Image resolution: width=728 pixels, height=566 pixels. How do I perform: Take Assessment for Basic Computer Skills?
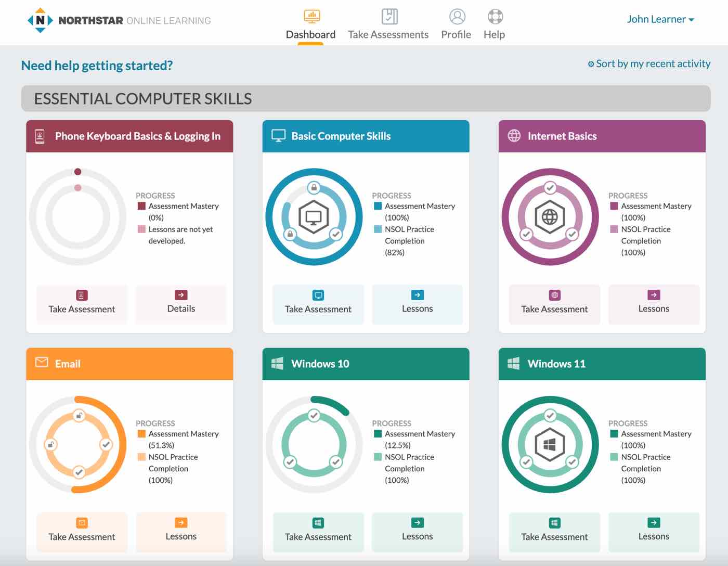point(318,304)
